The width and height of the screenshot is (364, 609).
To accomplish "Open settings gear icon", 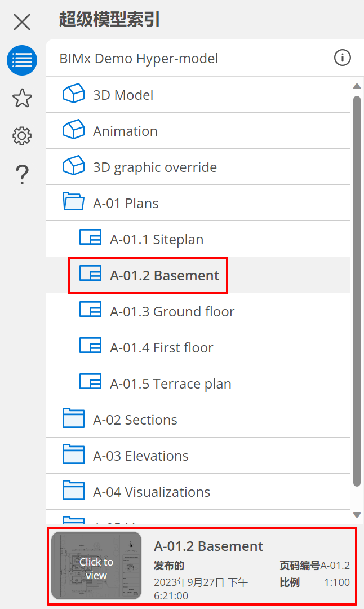I will pos(22,136).
